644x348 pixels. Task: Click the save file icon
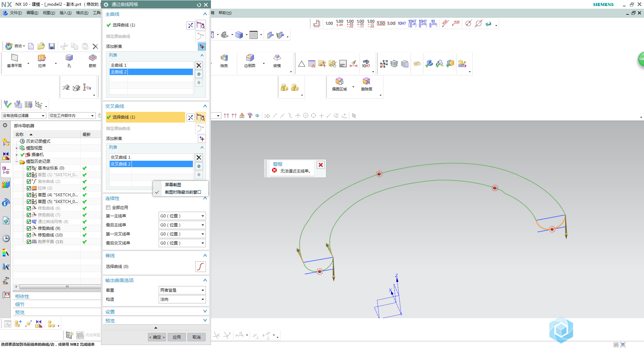52,46
